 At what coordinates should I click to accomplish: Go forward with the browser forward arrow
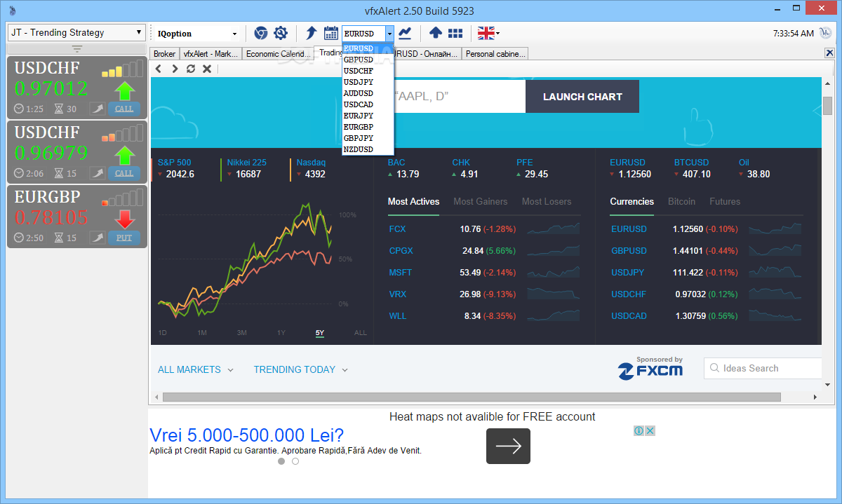175,69
